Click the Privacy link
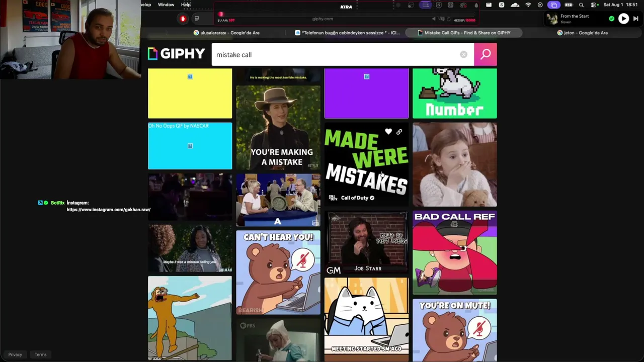Screen dimensions: 644x362 15,354
